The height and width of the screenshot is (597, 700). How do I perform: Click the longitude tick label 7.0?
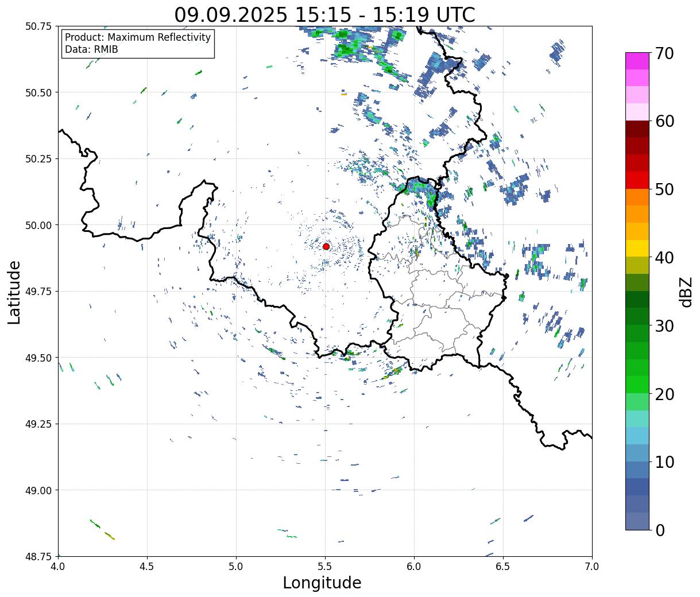click(x=592, y=566)
